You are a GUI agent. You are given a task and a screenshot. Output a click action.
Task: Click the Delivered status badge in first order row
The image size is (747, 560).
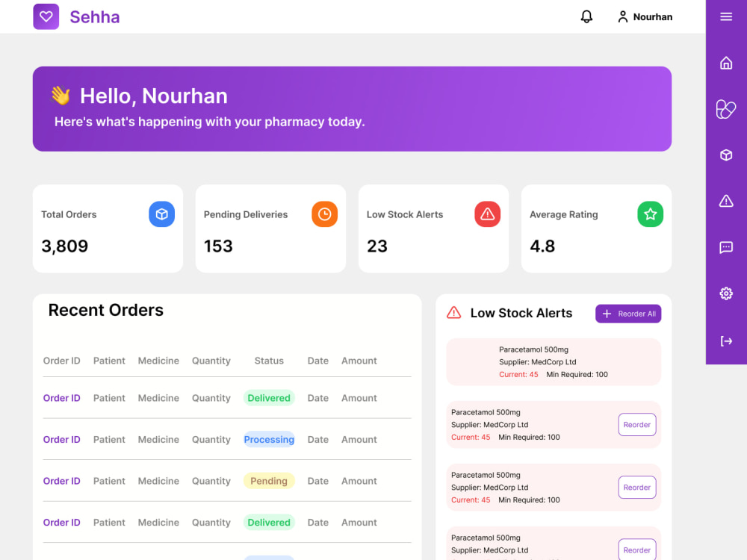[269, 398]
